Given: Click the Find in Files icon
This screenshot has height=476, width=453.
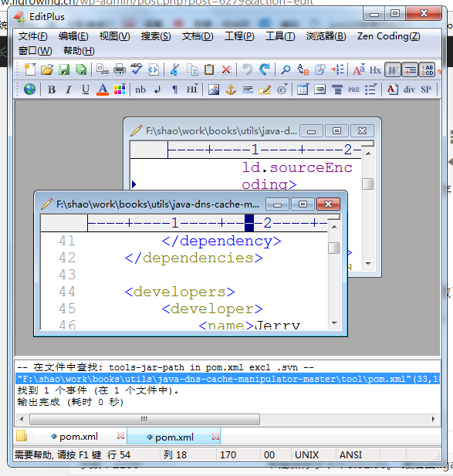Looking at the screenshot, I should click(320, 69).
